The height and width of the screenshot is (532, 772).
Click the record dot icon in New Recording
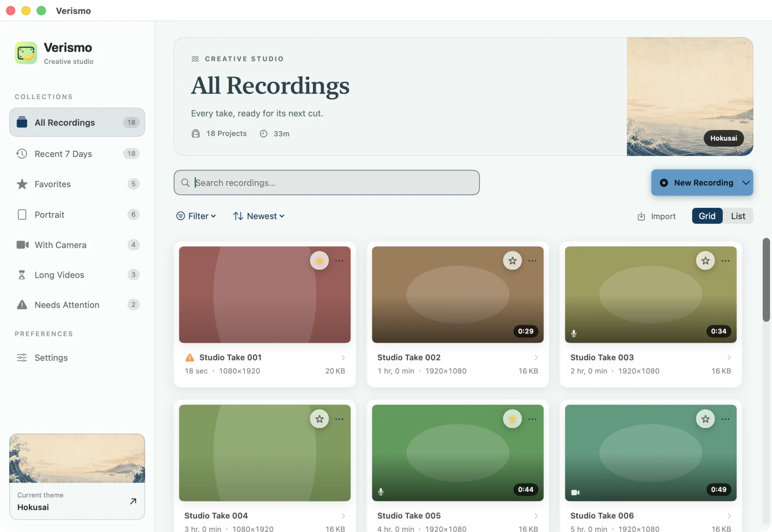(x=664, y=183)
